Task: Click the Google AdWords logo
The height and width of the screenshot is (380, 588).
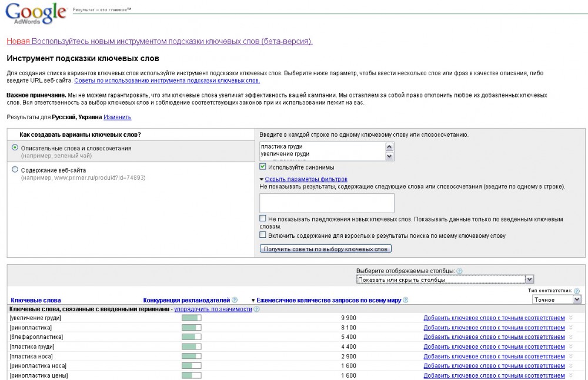Action: [36, 14]
